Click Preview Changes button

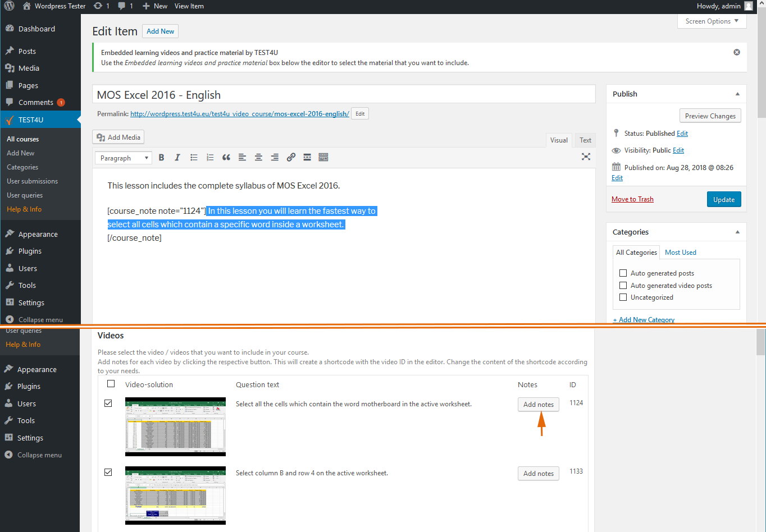click(x=710, y=116)
